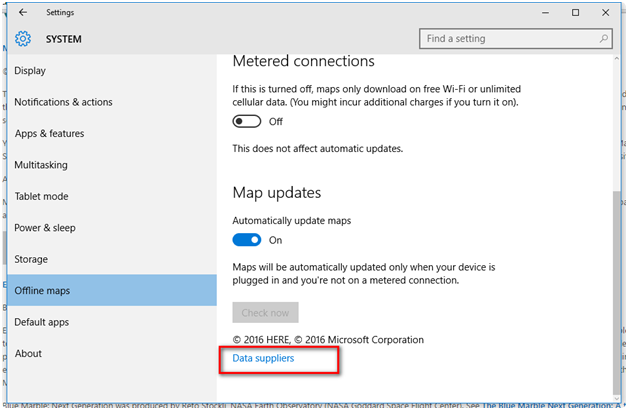Click the System settings gear icon
The image size is (628, 410).
tap(23, 39)
